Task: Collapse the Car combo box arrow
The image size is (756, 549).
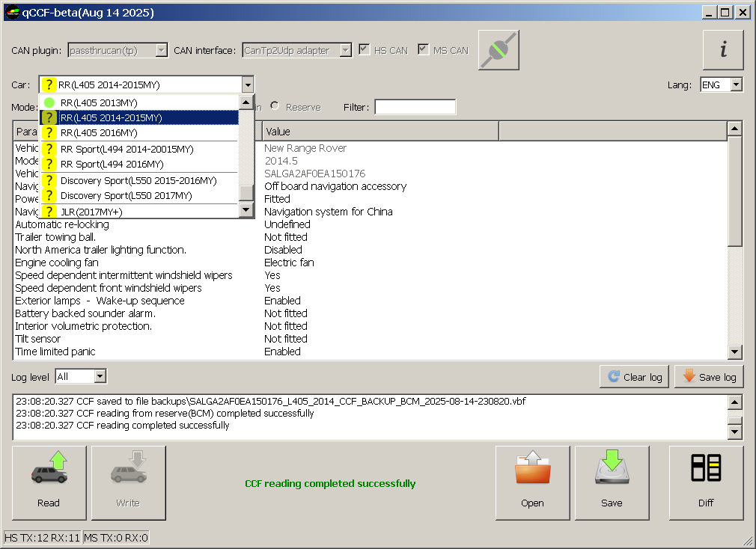Action: (247, 85)
